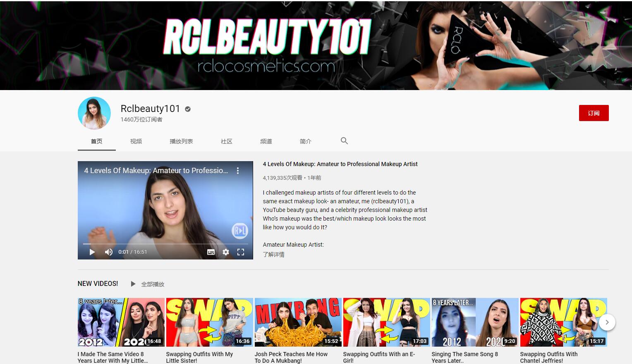Open three-dot menu on featured video
Image resolution: width=632 pixels, height=364 pixels.
[238, 171]
